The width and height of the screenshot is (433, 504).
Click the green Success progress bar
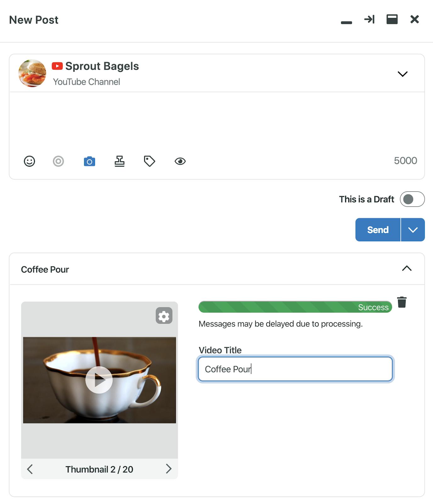pos(295,307)
